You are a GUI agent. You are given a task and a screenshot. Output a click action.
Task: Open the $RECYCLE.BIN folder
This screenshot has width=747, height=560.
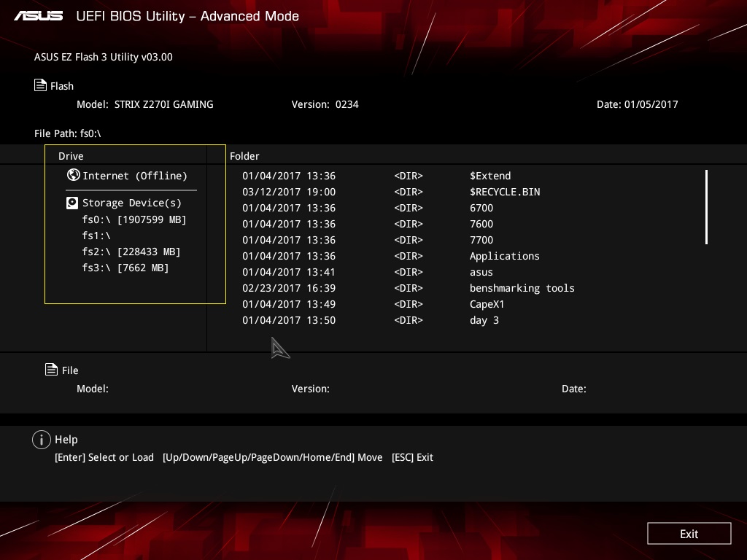[x=505, y=192]
